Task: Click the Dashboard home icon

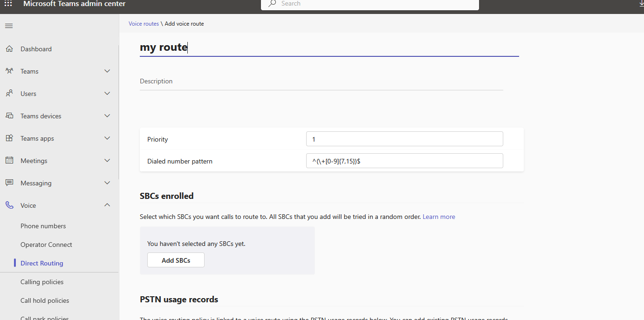Action: (9, 49)
